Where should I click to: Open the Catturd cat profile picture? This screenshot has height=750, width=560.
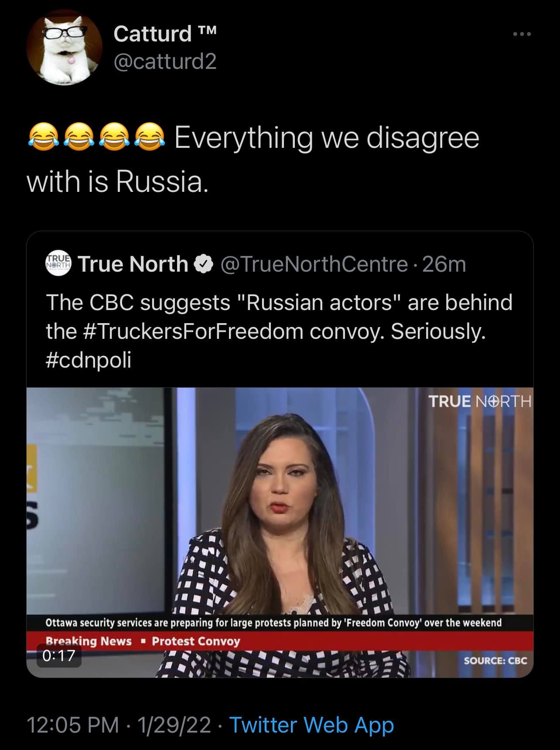64,47
